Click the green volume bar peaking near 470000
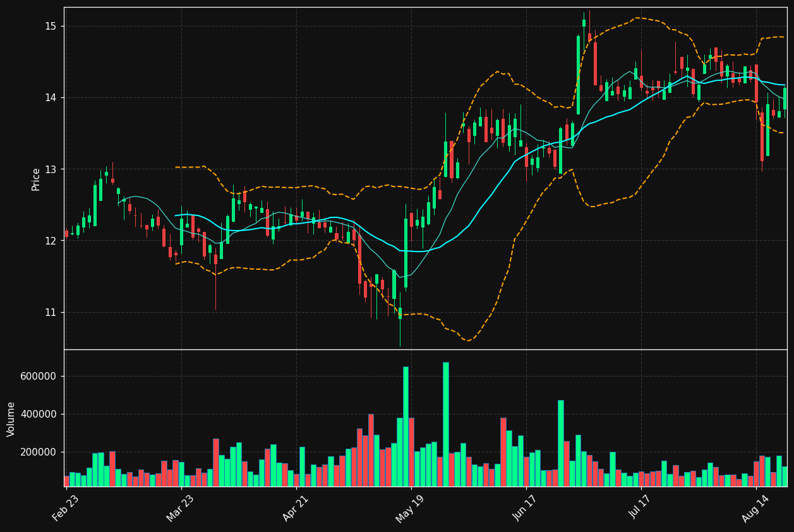The width and height of the screenshot is (794, 532). pos(561,443)
